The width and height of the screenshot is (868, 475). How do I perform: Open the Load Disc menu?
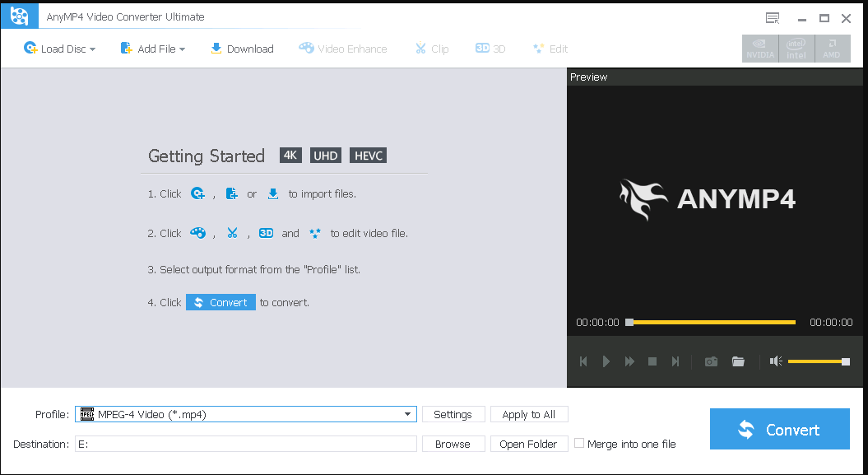click(x=59, y=49)
